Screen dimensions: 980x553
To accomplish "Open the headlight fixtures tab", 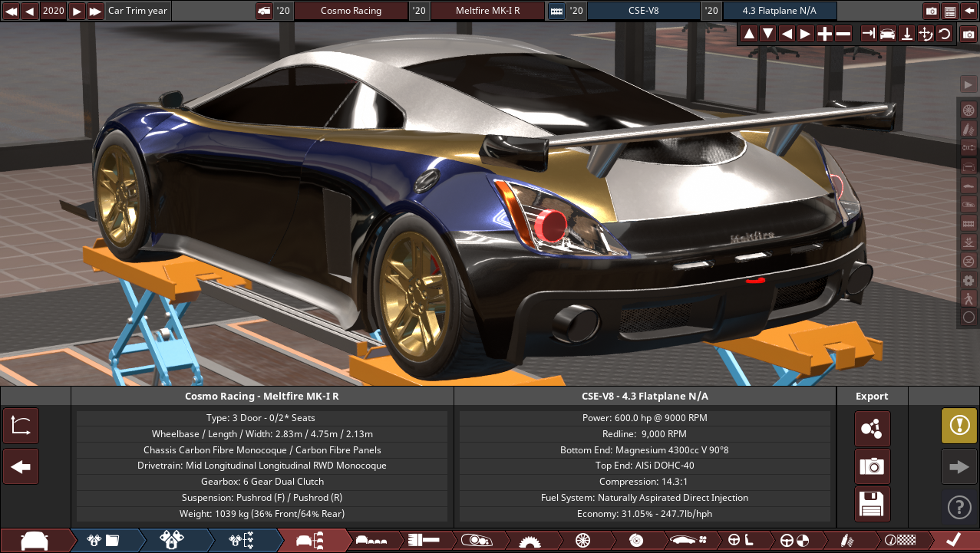I will click(477, 540).
